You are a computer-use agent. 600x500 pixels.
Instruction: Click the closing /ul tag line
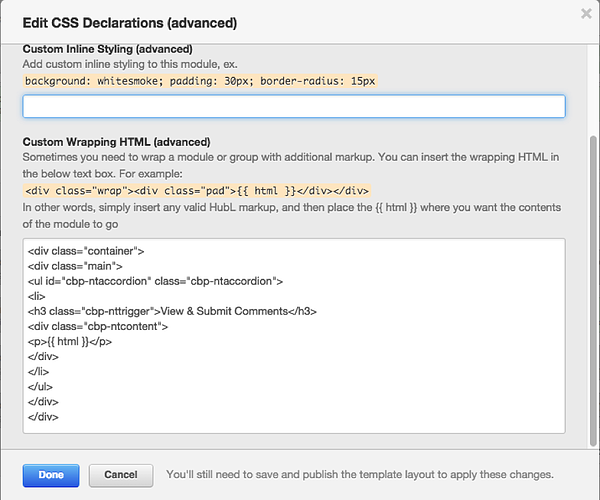click(38, 386)
